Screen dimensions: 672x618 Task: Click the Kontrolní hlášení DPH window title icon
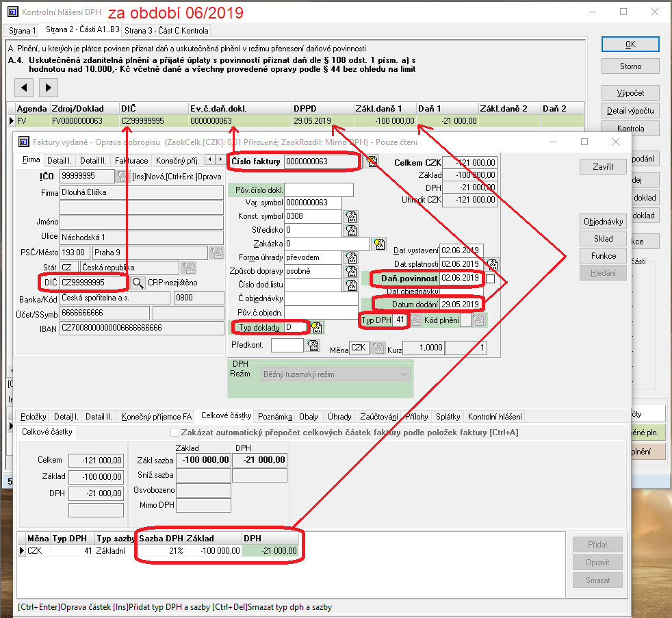click(13, 12)
